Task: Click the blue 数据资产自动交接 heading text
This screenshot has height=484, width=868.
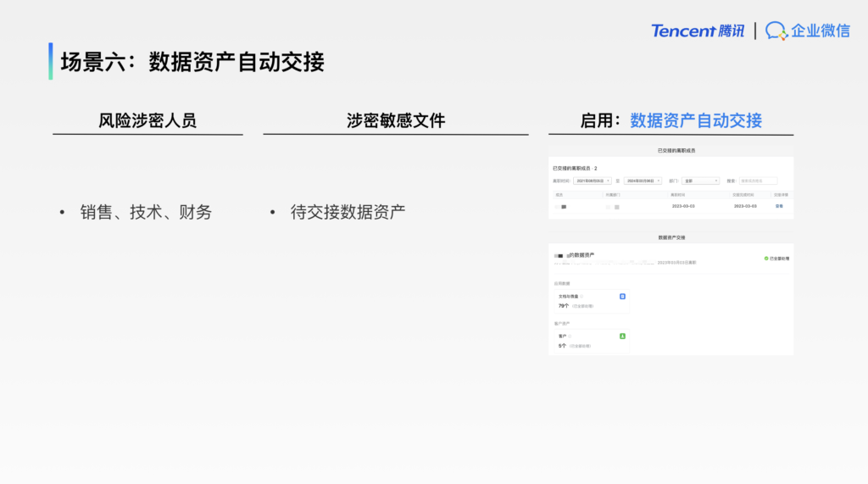Action: (696, 120)
